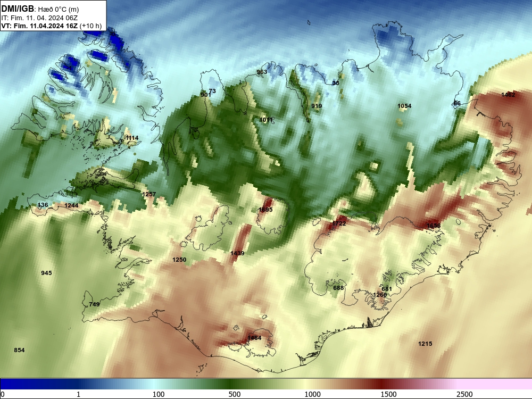
Task: Select the 500 legend tick label
Action: click(235, 394)
